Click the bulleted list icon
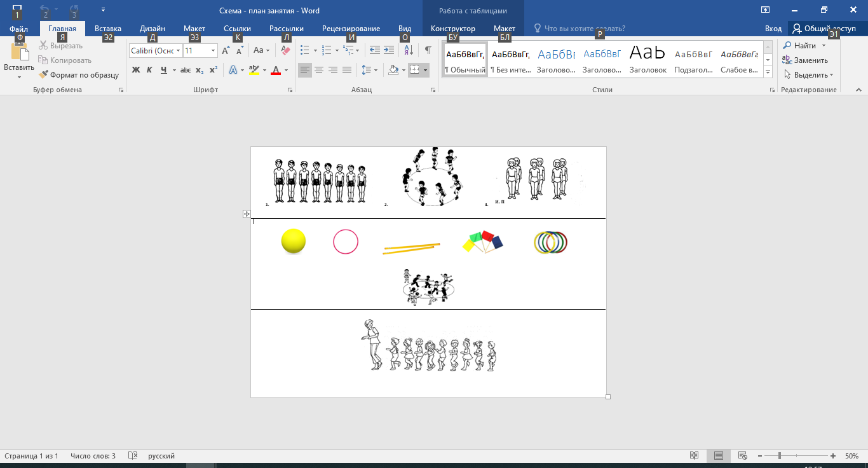Image resolution: width=868 pixels, height=468 pixels. pyautogui.click(x=304, y=50)
